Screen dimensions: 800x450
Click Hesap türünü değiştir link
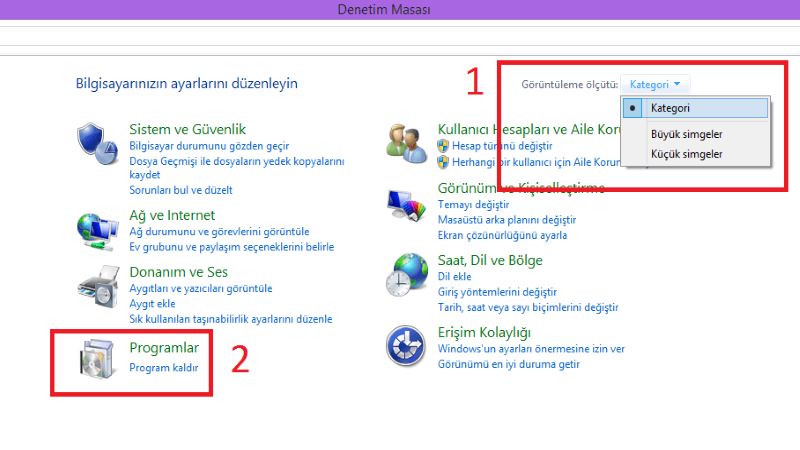[502, 146]
